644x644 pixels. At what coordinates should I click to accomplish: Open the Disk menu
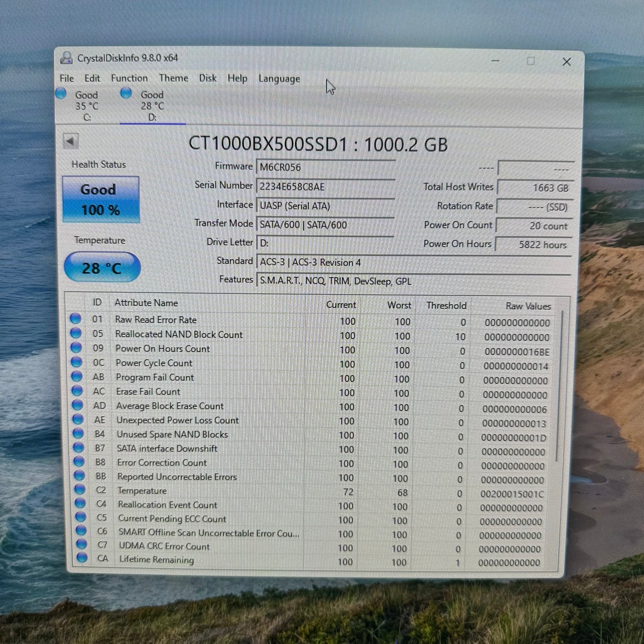(x=208, y=78)
